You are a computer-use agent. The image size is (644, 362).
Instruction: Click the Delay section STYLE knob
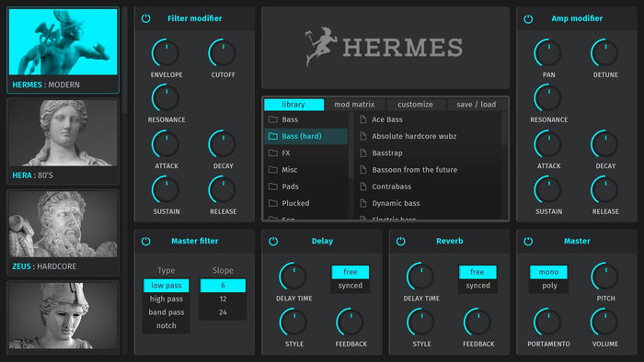click(293, 322)
